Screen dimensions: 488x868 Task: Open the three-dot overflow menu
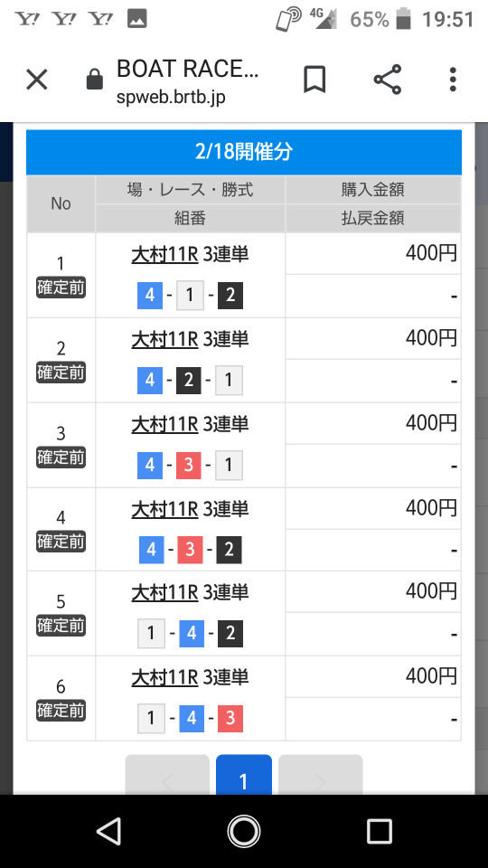coord(453,80)
